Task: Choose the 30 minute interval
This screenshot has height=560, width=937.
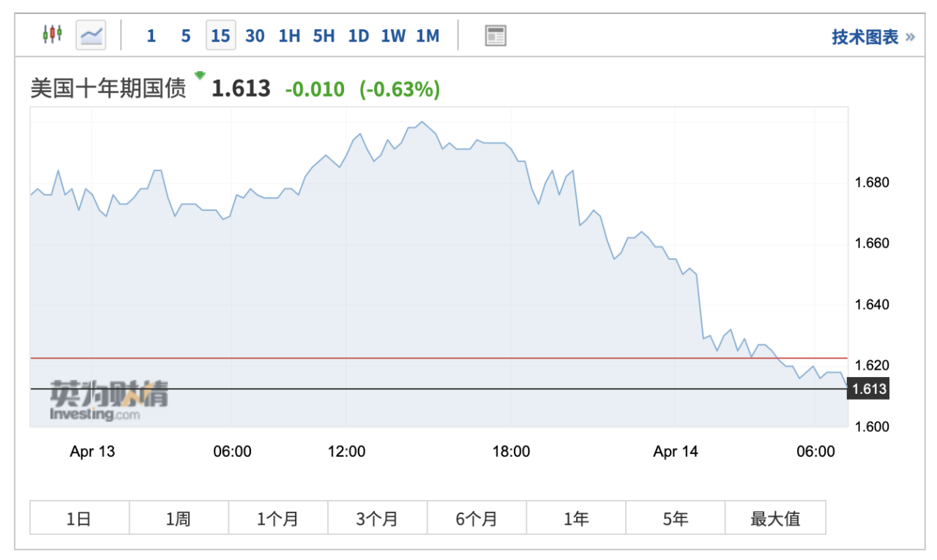Action: point(255,36)
